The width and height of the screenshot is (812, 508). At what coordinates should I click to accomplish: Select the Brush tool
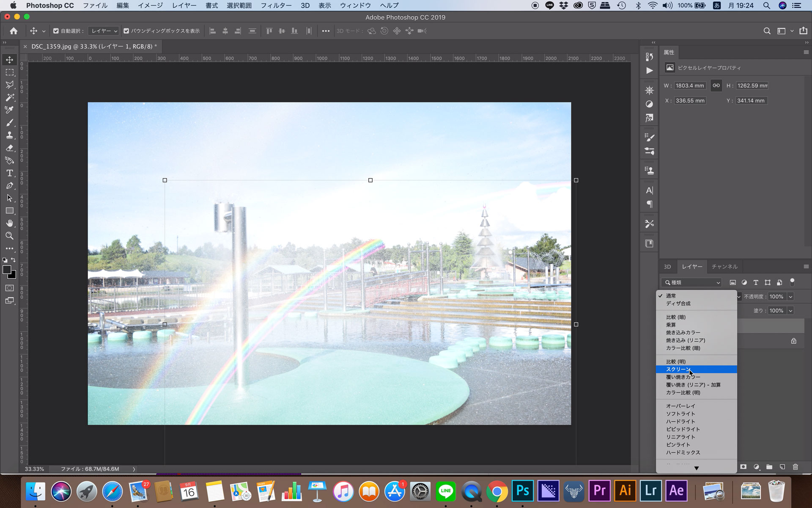(x=10, y=123)
